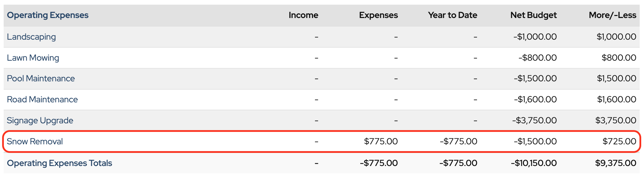Click the Operating Expenses Totals label
Screen dimensions: 644x176
(x=59, y=163)
